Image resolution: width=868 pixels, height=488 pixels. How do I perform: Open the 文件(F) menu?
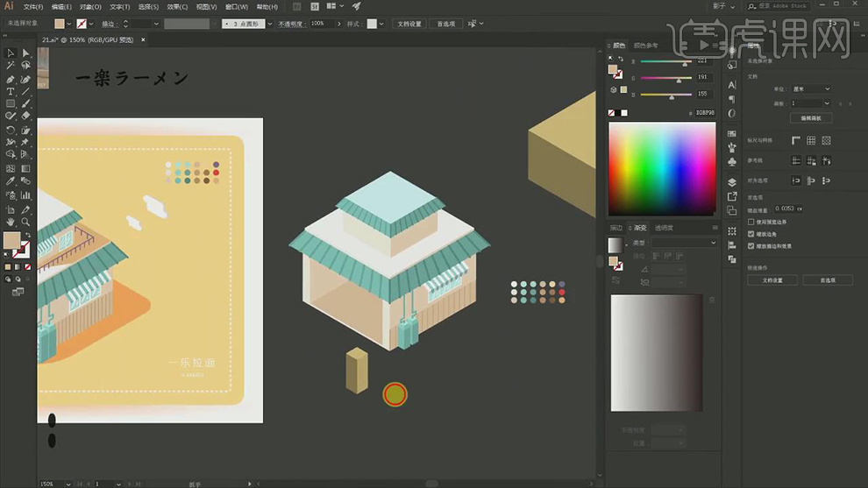tap(32, 6)
